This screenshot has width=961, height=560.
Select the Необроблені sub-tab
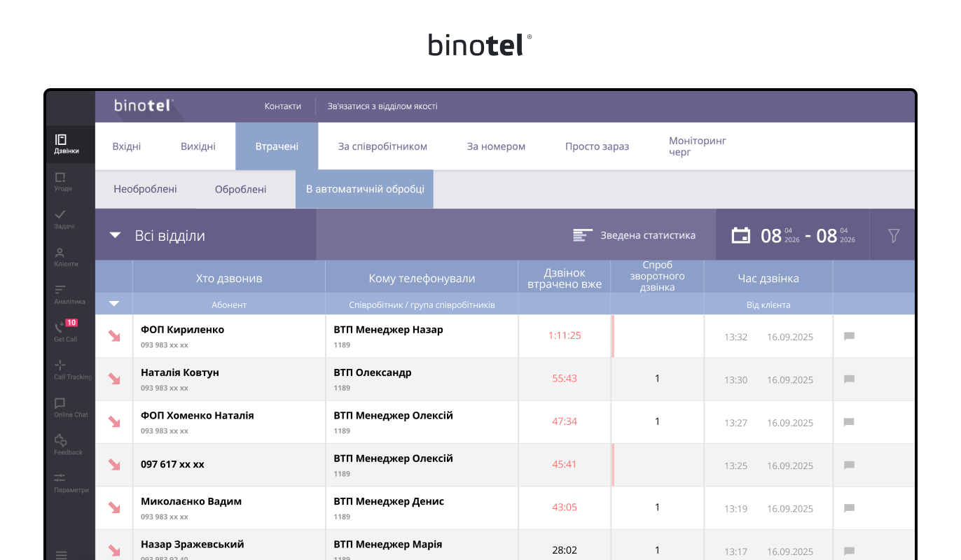[x=145, y=189]
